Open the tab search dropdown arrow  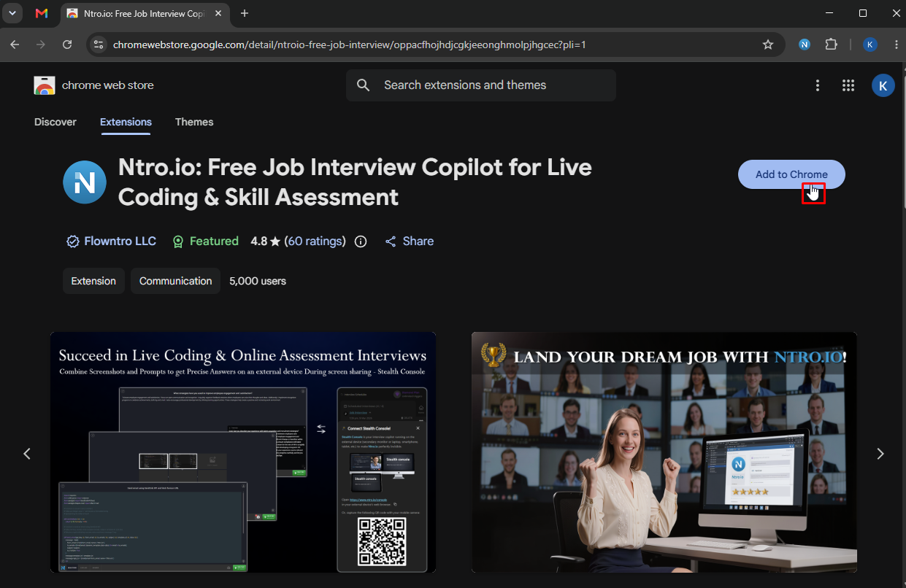12,13
